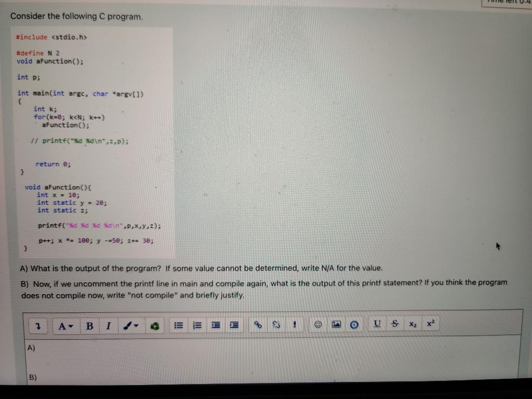Insert a hyperlink
Screen dimensions: 532x399
point(258,324)
